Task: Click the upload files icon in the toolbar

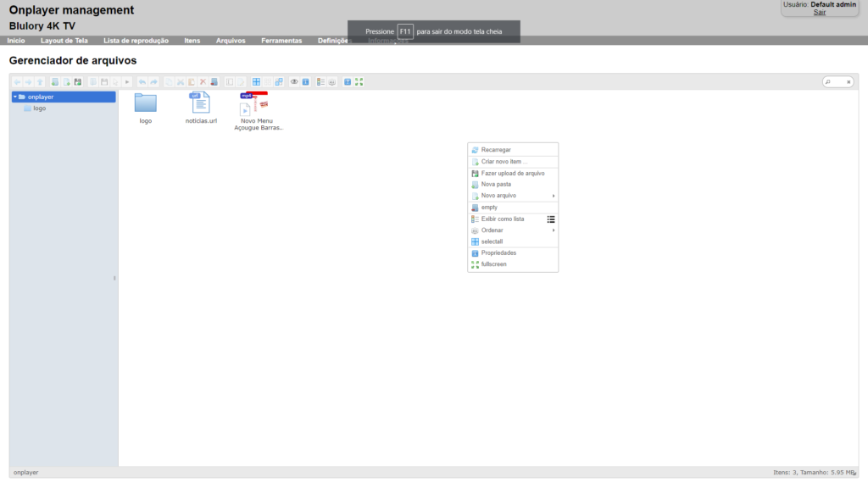Action: (x=78, y=82)
